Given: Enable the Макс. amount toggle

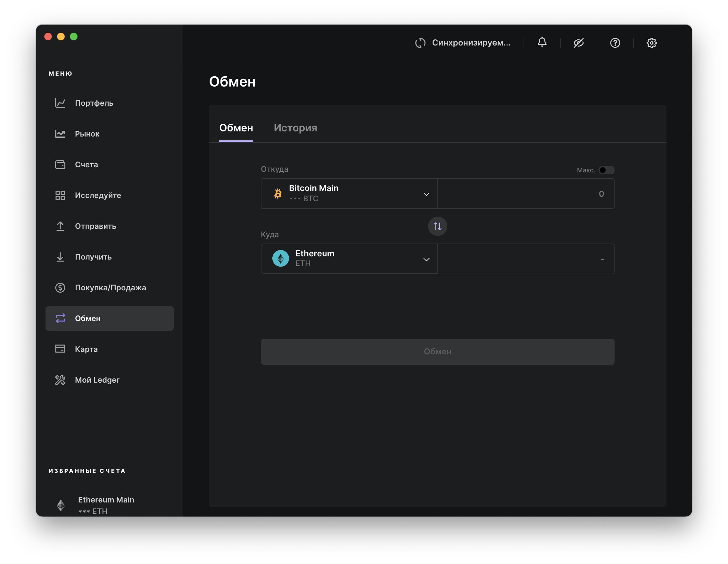Looking at the screenshot, I should pyautogui.click(x=606, y=170).
